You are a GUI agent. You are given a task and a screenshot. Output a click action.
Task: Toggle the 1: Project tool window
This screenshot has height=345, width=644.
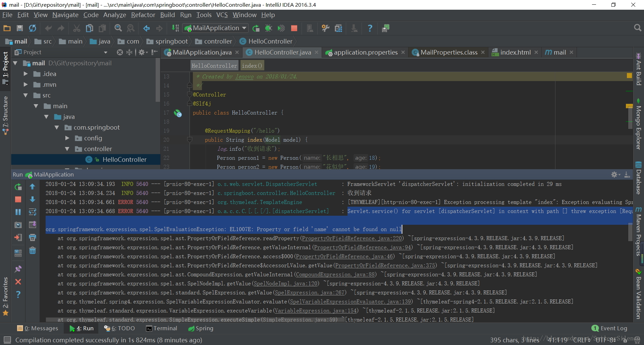click(x=5, y=68)
